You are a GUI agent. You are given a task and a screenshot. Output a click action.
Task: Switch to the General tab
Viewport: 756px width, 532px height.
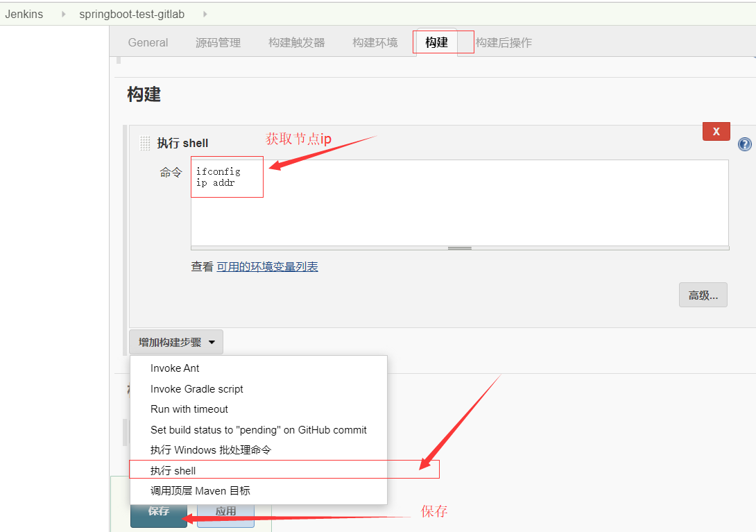pos(148,42)
